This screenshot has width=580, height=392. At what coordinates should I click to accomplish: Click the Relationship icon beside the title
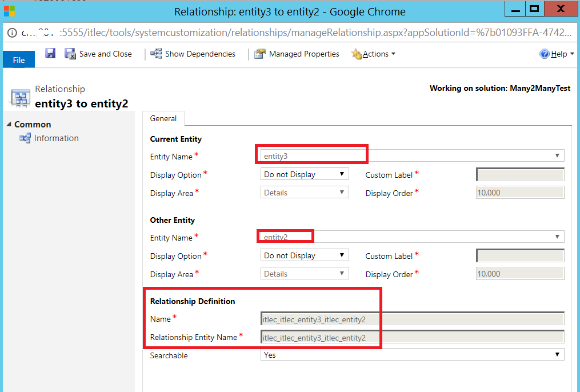pyautogui.click(x=20, y=97)
